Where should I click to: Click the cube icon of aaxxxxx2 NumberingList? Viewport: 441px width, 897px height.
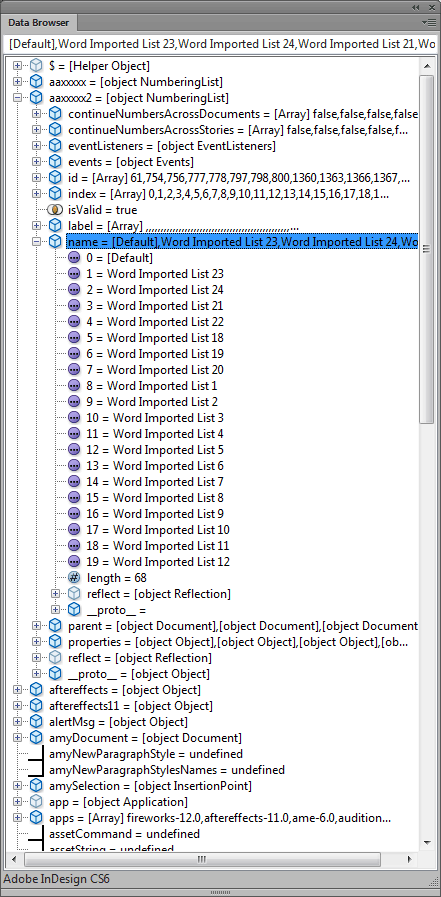[36, 98]
